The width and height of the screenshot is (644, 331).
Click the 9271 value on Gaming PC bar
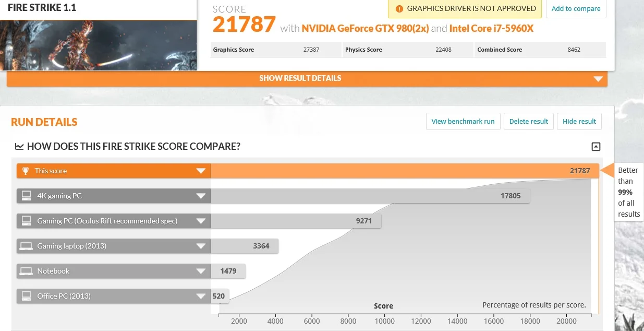[x=364, y=221]
